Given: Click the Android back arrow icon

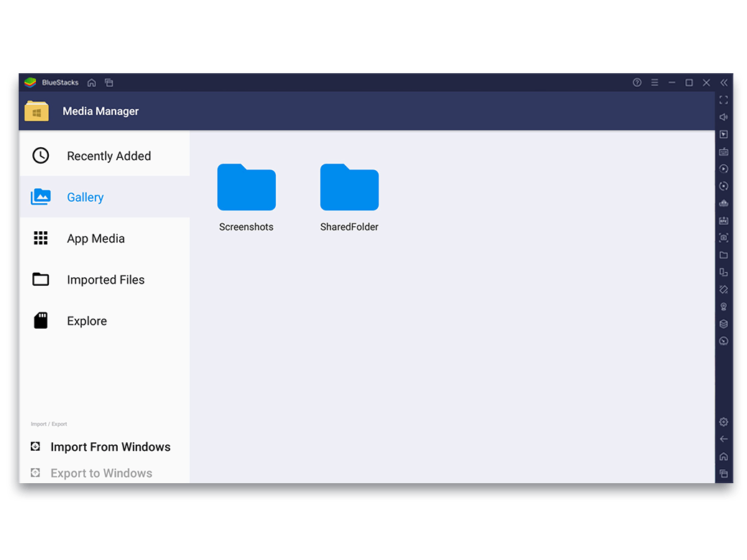Looking at the screenshot, I should coord(723,439).
